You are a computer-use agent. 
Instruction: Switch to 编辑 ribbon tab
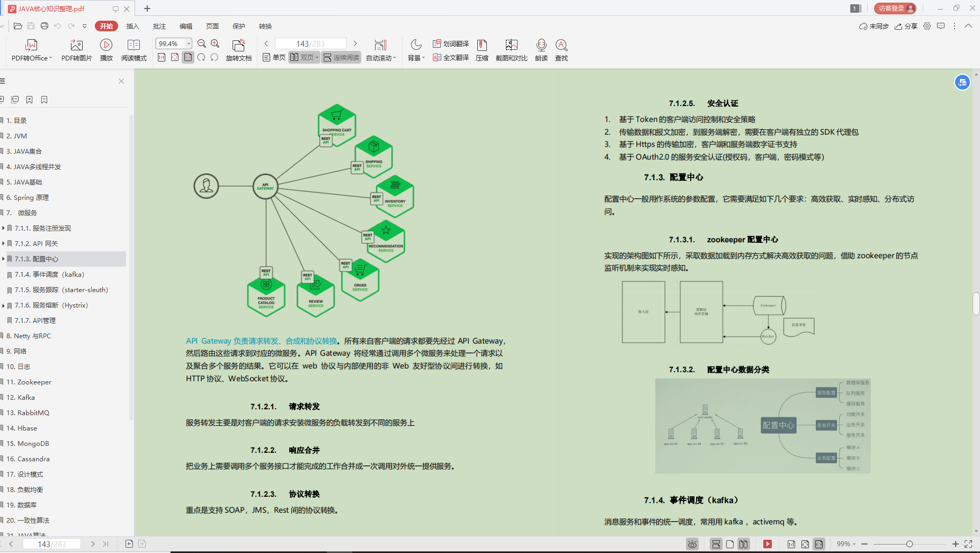(x=186, y=26)
